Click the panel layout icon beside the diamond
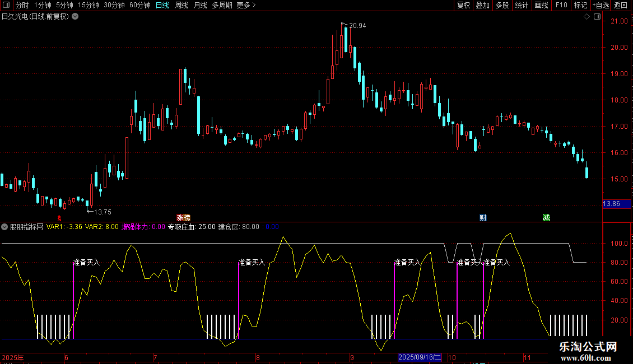This screenshot has width=633, height=364. (596, 17)
